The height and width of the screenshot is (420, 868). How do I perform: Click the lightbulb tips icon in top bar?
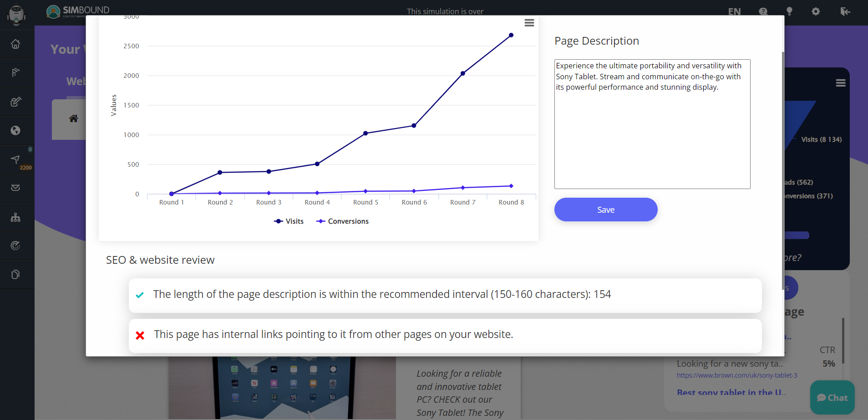pyautogui.click(x=789, y=11)
